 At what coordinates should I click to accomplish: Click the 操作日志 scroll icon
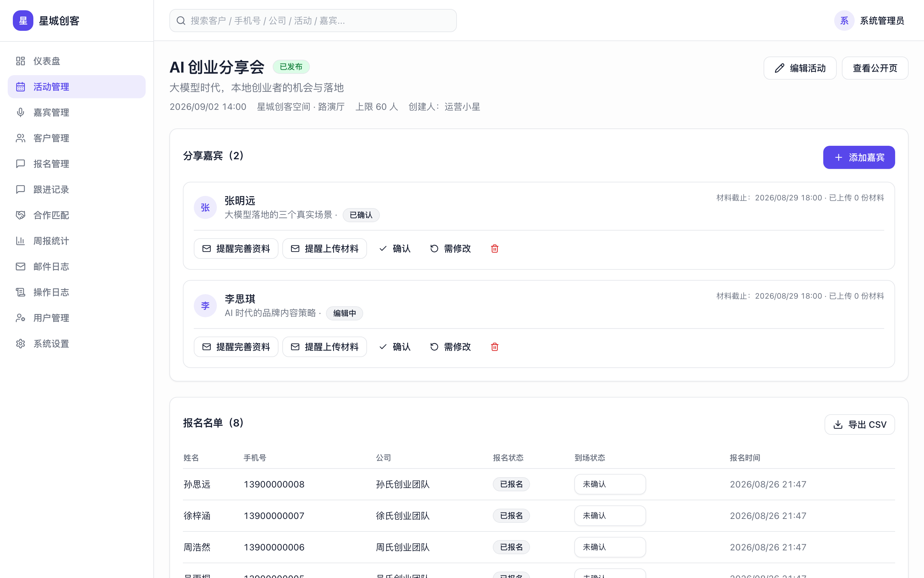point(21,292)
